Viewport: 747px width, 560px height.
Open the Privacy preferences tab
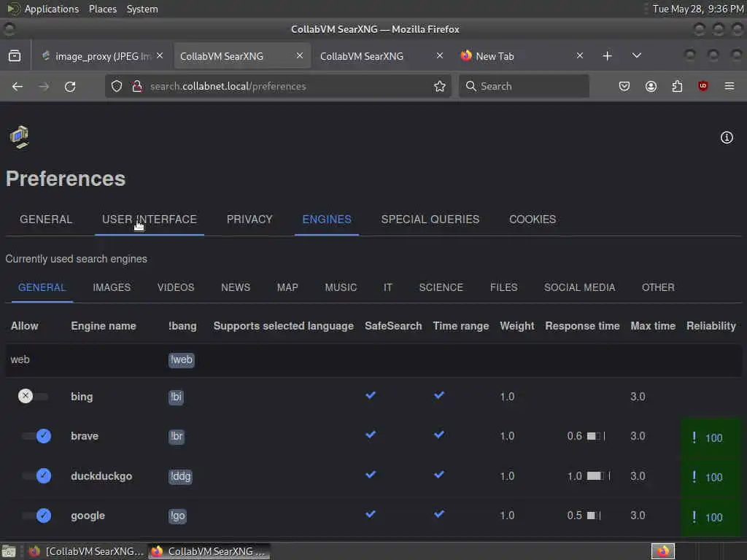click(x=249, y=219)
